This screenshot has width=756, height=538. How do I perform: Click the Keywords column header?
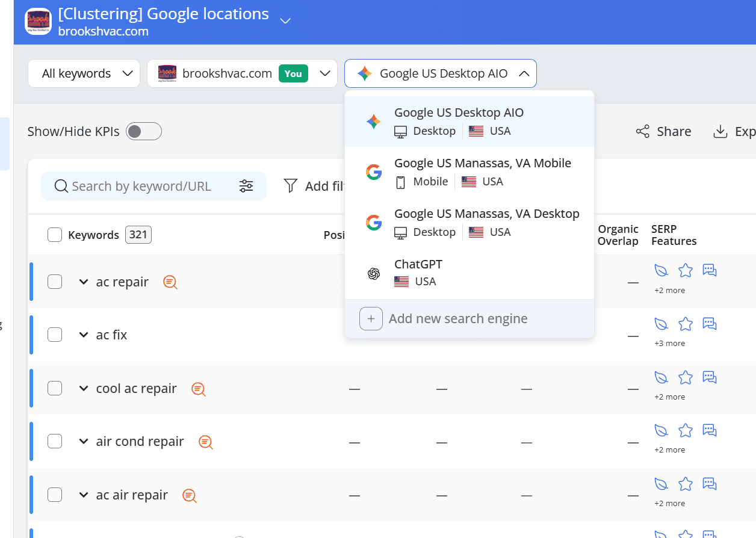pos(93,235)
